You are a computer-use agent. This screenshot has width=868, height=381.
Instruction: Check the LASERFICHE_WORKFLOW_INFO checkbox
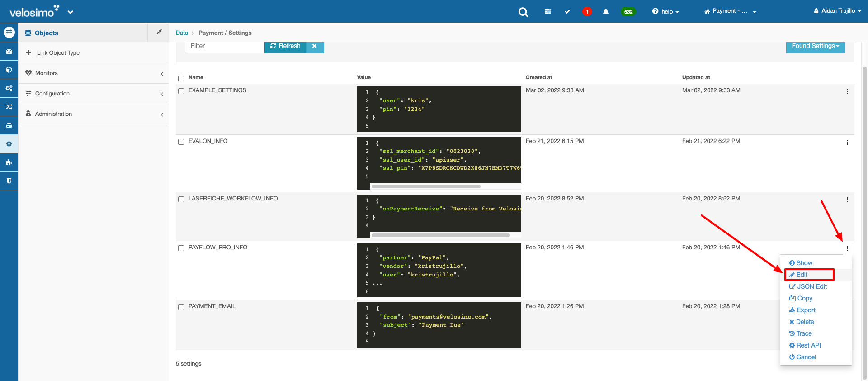[x=181, y=199]
